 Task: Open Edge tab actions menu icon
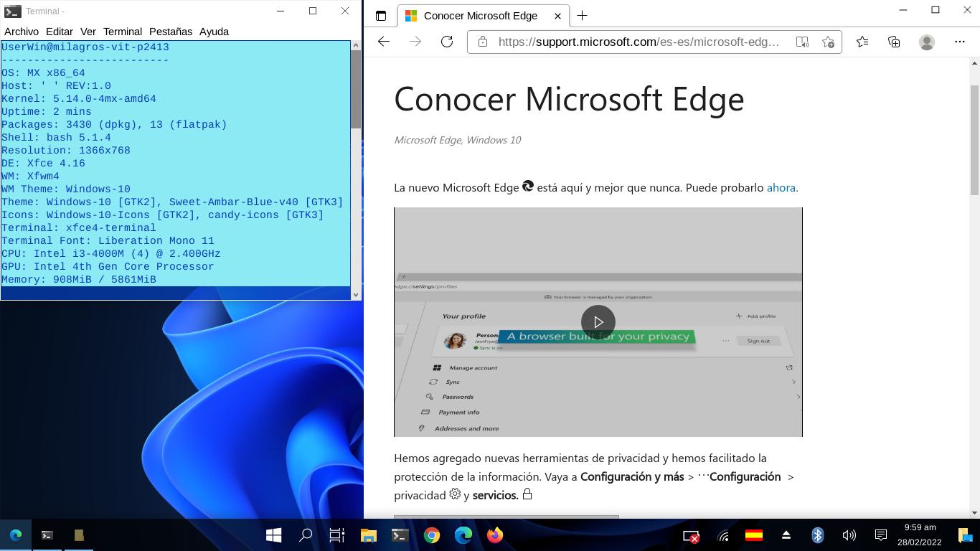pyautogui.click(x=381, y=16)
